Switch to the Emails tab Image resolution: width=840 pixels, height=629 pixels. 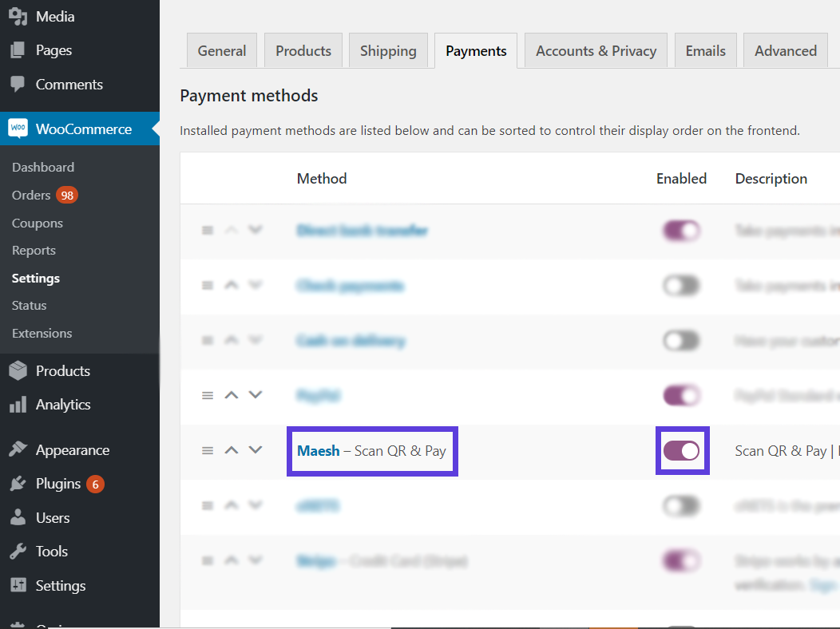pos(706,51)
